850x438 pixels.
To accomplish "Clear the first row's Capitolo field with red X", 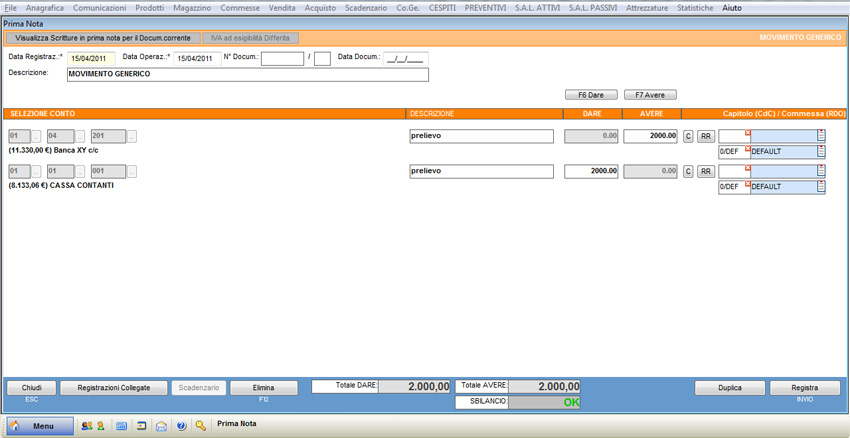I will tap(746, 132).
